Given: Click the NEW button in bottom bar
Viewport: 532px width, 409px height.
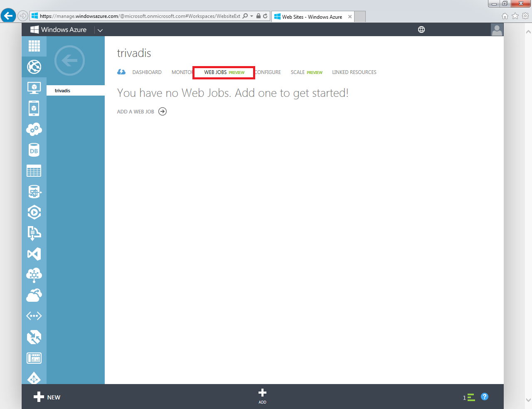Looking at the screenshot, I should [x=47, y=397].
